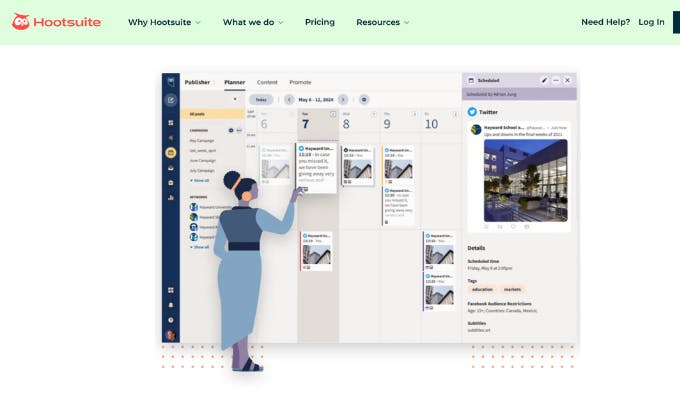Open the expanded post card on day 7

point(317,168)
